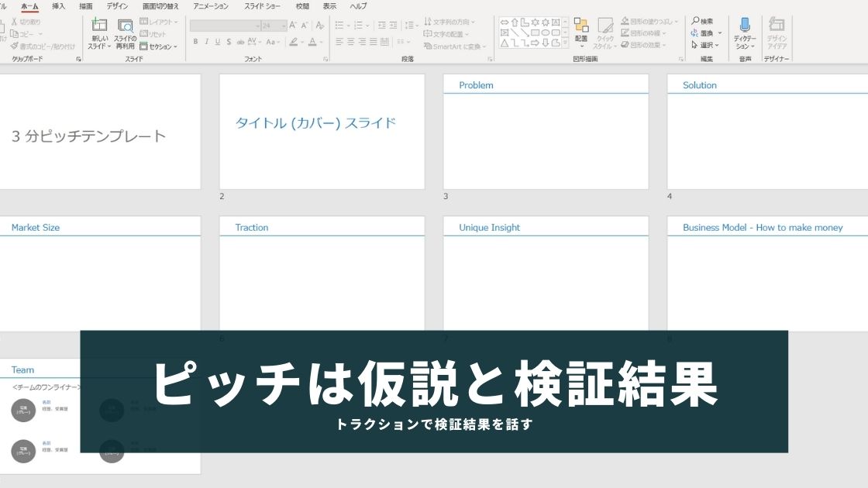Click the numbered list icon

pos(358,25)
